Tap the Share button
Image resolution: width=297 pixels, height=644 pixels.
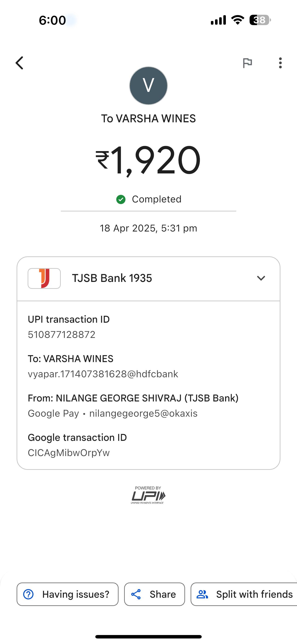(154, 594)
